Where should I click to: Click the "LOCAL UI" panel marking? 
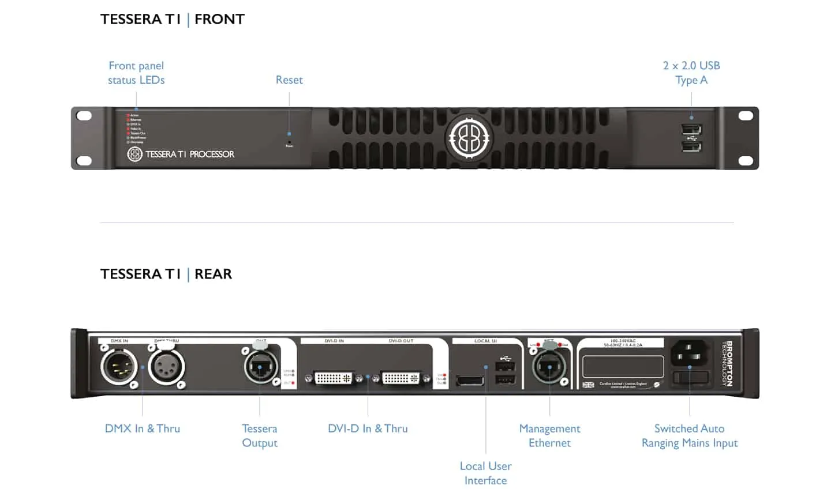pyautogui.click(x=485, y=341)
